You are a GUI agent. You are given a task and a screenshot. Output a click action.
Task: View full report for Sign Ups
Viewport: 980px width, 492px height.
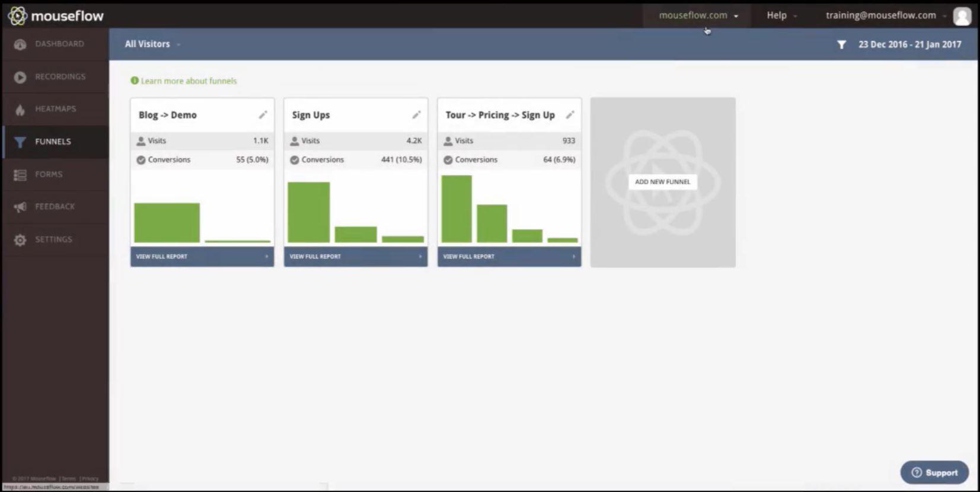tap(356, 257)
